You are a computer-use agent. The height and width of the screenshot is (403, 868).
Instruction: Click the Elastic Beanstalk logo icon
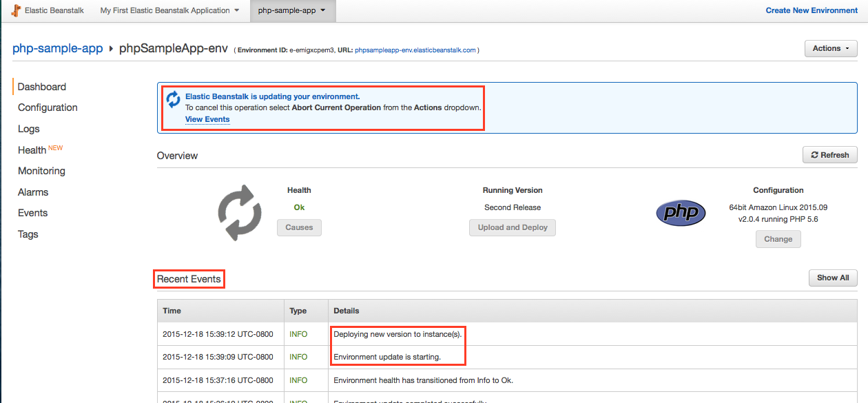click(x=16, y=10)
